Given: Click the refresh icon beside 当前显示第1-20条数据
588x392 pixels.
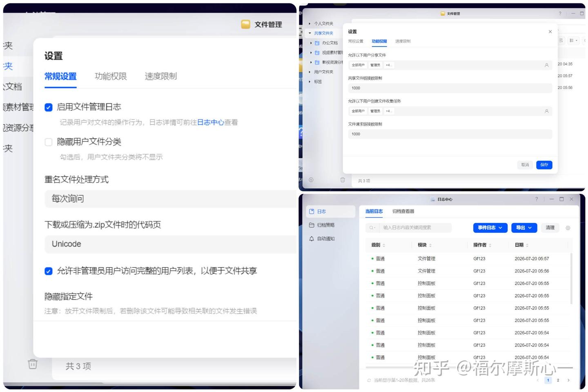Looking at the screenshot, I should pyautogui.click(x=369, y=380).
